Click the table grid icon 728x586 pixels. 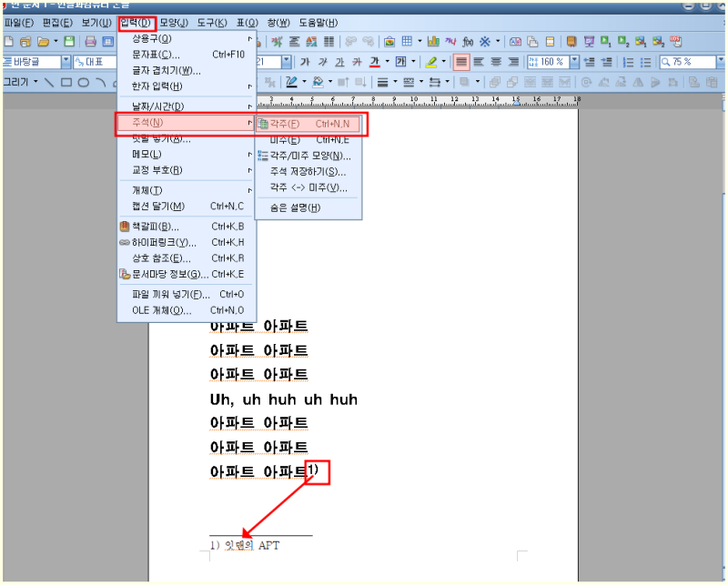[407, 42]
